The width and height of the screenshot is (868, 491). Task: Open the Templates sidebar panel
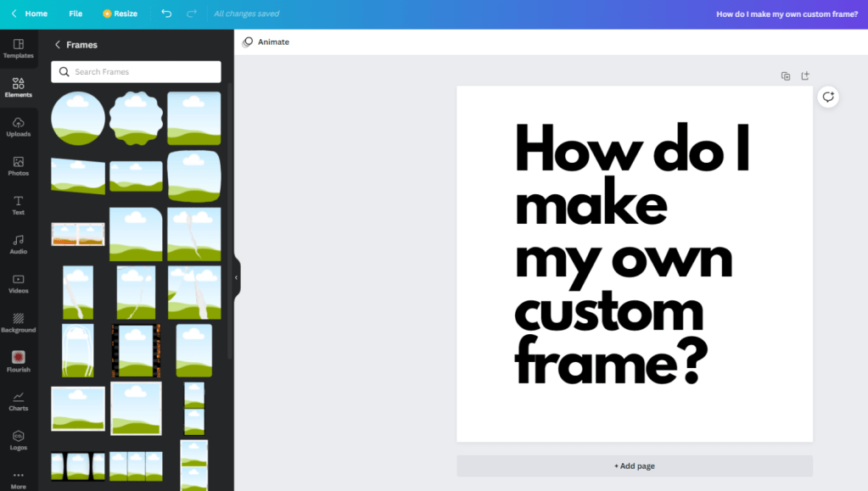click(18, 48)
